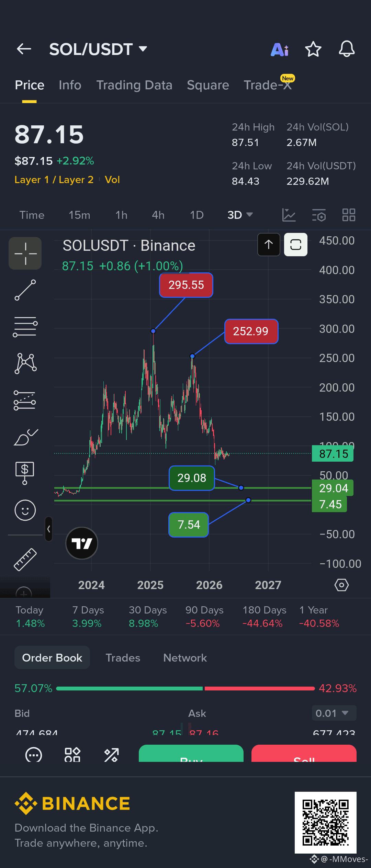Add SOL/USDT to favorites star
The image size is (371, 868).
(x=313, y=49)
